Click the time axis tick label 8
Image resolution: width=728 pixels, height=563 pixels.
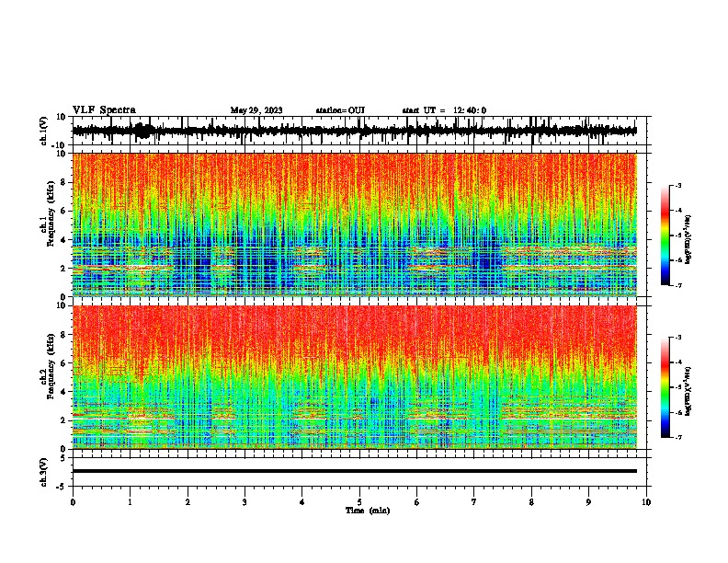(x=531, y=502)
